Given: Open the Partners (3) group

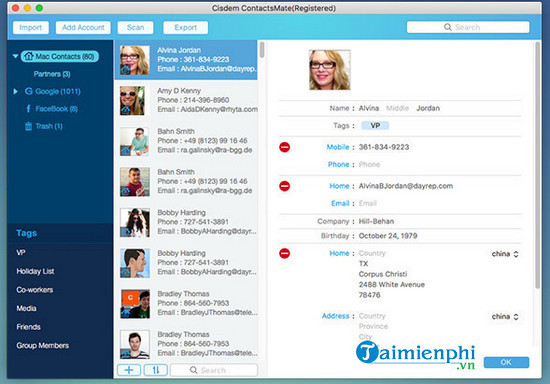Looking at the screenshot, I should click(52, 74).
